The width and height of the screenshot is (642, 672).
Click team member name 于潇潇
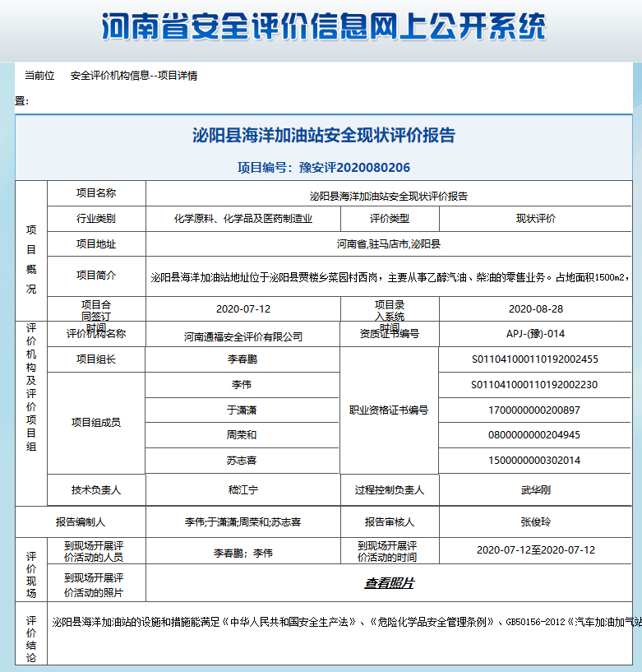pyautogui.click(x=242, y=410)
